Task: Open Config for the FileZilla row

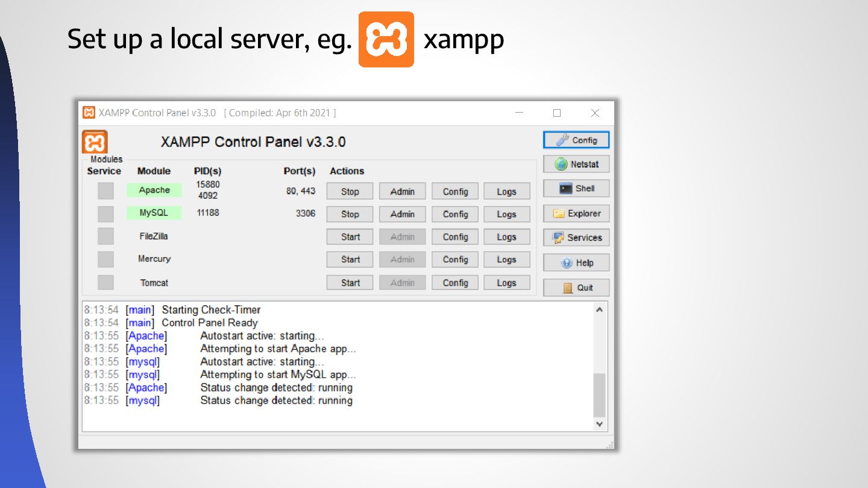Action: point(455,237)
